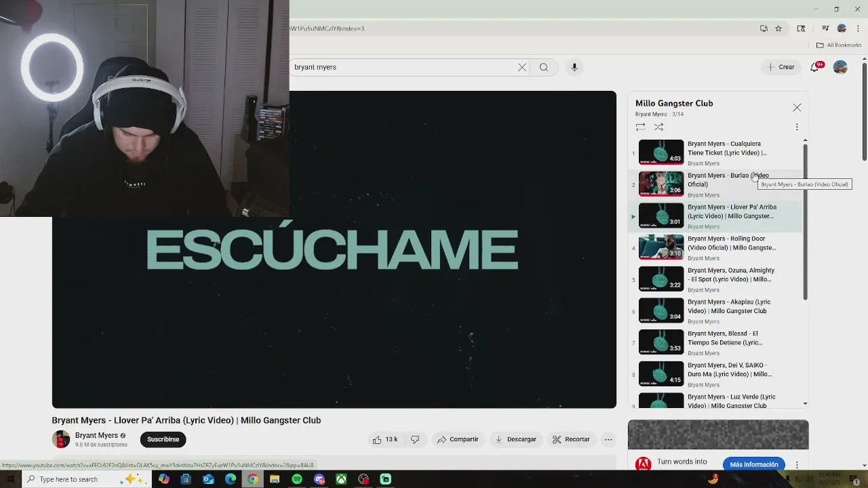Open Bryant Myers channel name link
The height and width of the screenshot is (488, 868).
tap(96, 435)
